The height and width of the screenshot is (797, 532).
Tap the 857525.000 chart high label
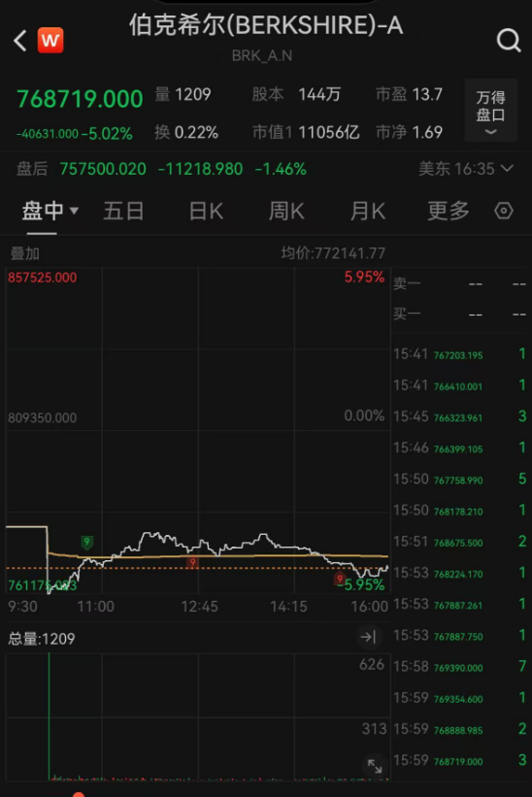(x=42, y=278)
